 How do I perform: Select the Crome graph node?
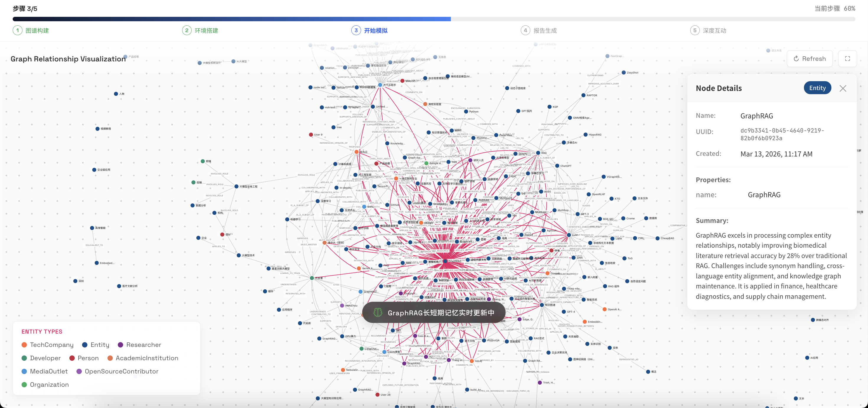click(623, 219)
